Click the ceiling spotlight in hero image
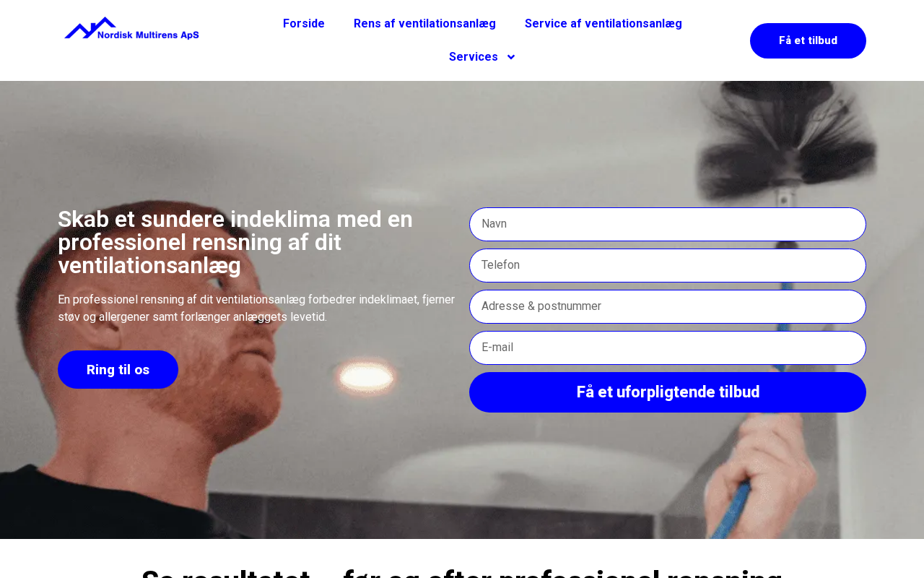Screen dimensions: 924x578 point(368,376)
